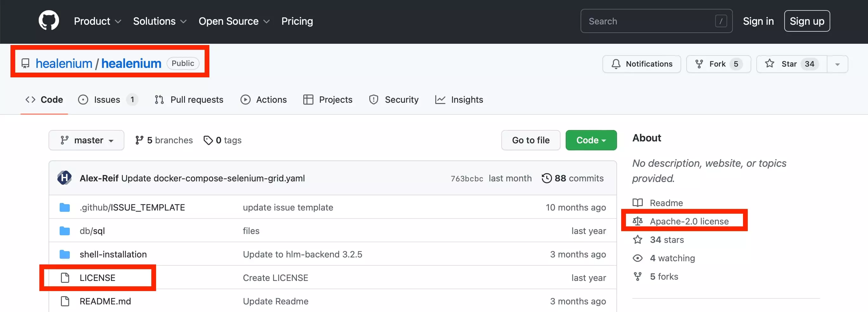
Task: Expand the green Code dropdown
Action: pos(591,140)
